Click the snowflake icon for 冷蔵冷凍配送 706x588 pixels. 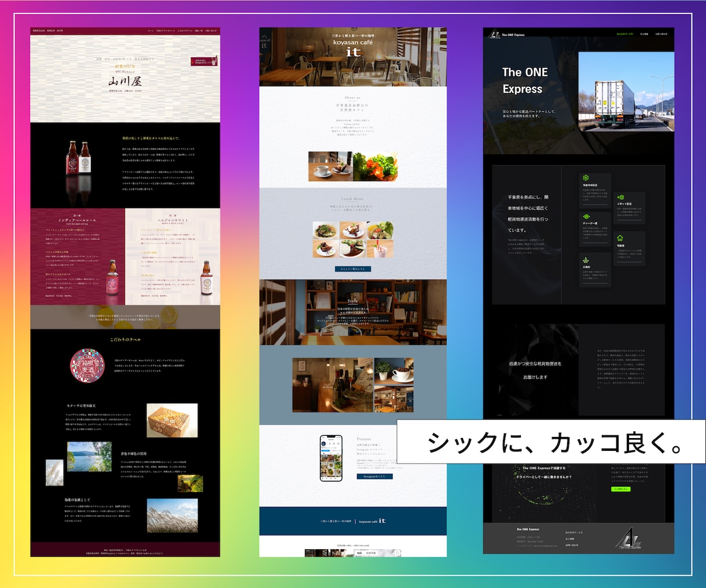coord(586,178)
